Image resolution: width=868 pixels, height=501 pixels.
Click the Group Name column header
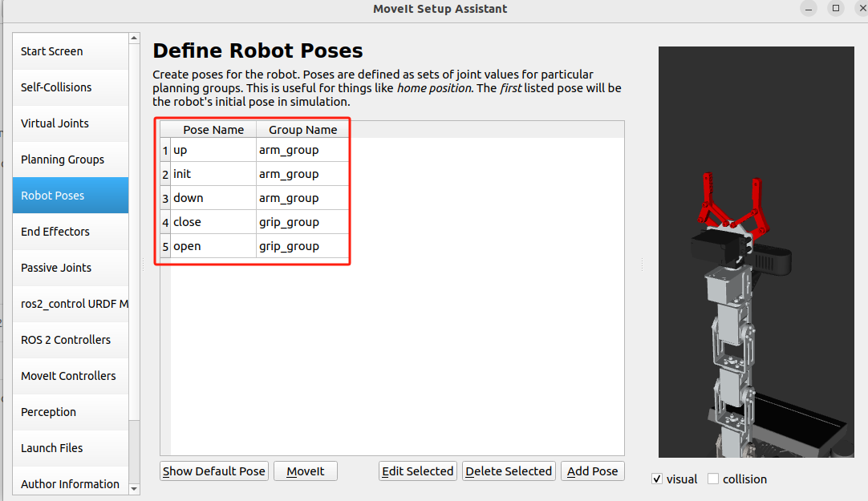pyautogui.click(x=302, y=130)
